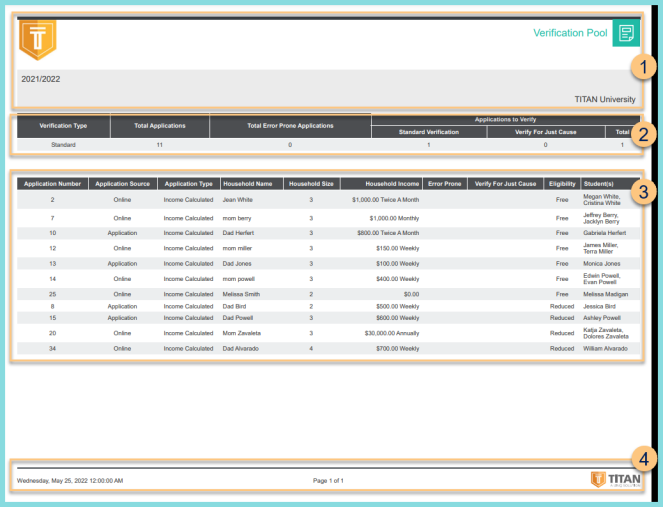Screen dimensions: 663x507
Task: Click income $400.00 Weekly
Action: pos(397,279)
